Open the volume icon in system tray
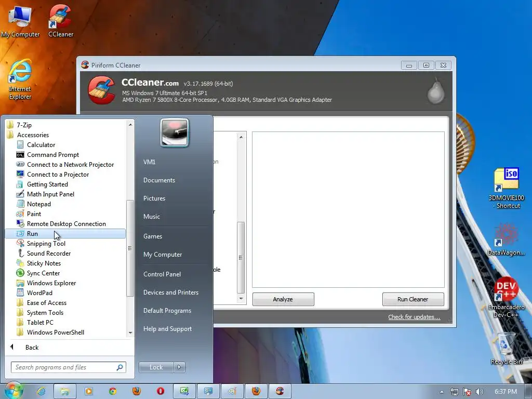The image size is (532, 399). pos(479,392)
